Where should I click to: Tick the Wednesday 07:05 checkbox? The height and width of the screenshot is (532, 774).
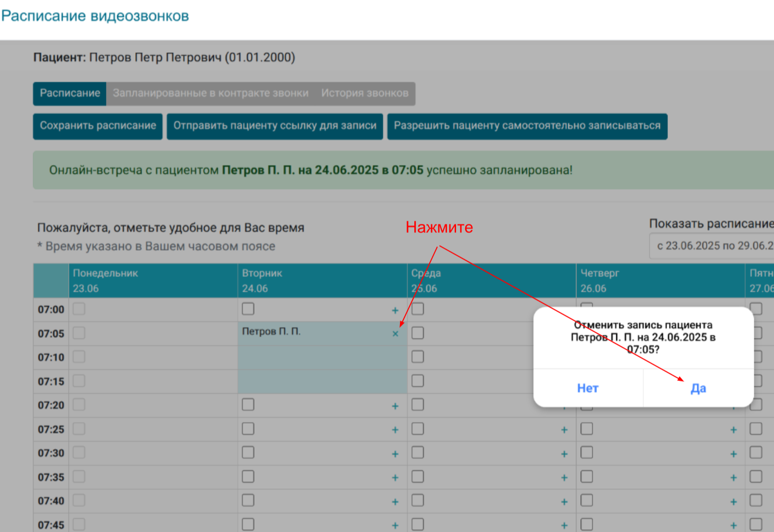418,333
